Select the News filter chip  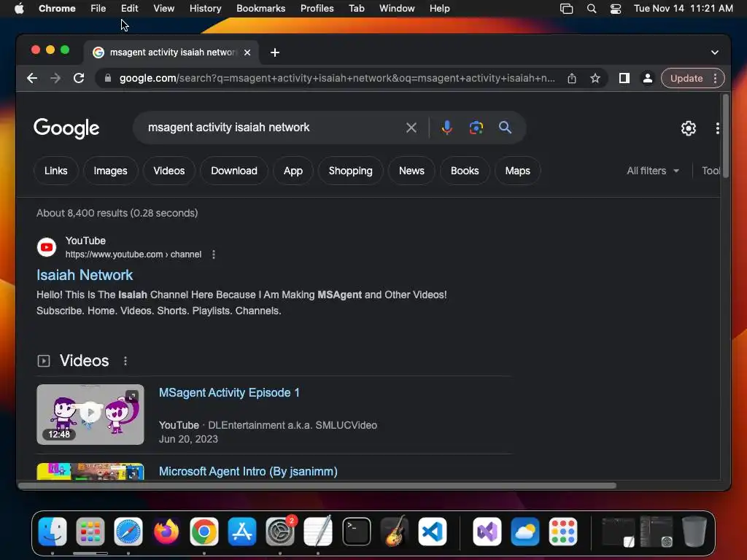coord(411,171)
